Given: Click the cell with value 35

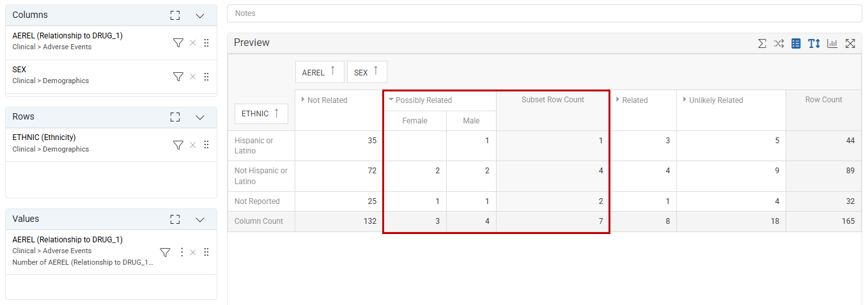Looking at the screenshot, I should click(338, 146).
